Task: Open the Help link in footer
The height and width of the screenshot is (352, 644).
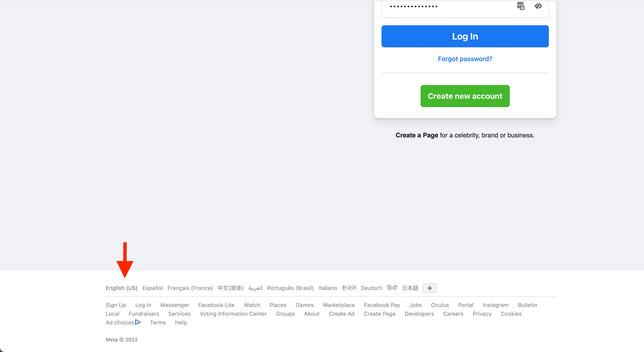Action: pos(181,323)
